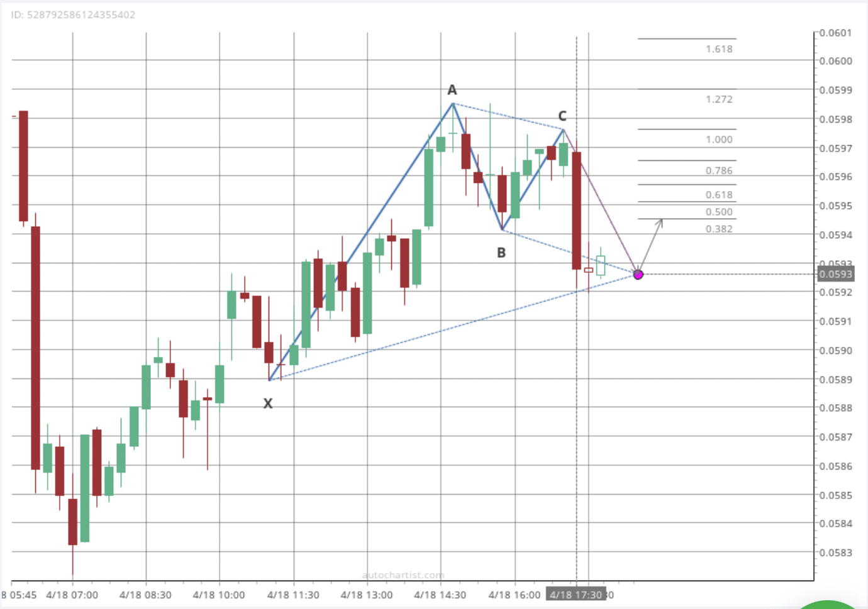The height and width of the screenshot is (609, 868).
Task: Click the 0.0587 price axis label
Action: point(836,437)
